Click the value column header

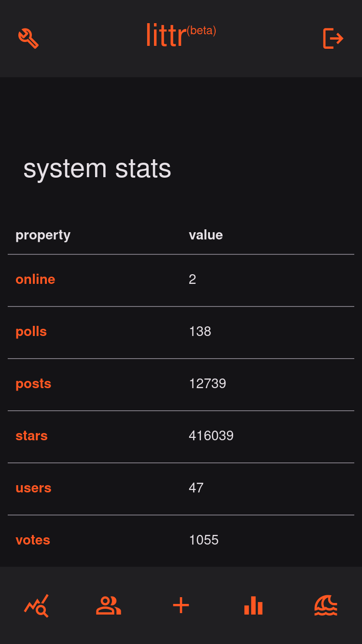coord(206,235)
